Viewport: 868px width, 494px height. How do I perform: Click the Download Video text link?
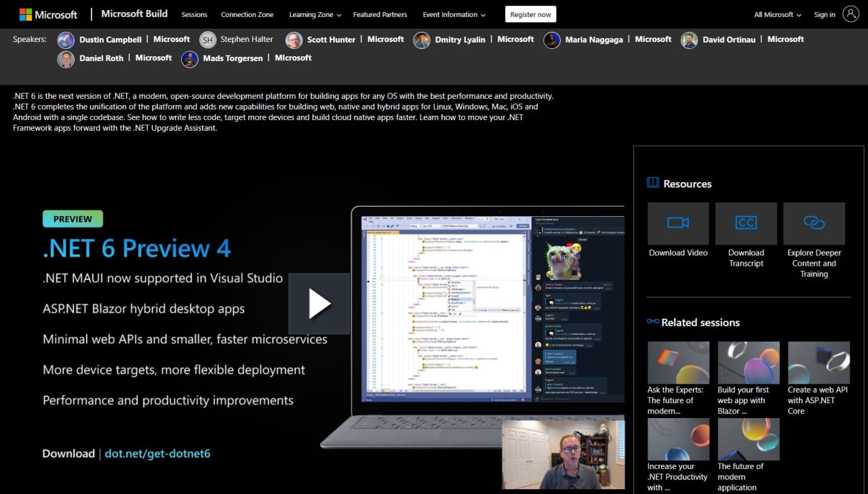(678, 253)
